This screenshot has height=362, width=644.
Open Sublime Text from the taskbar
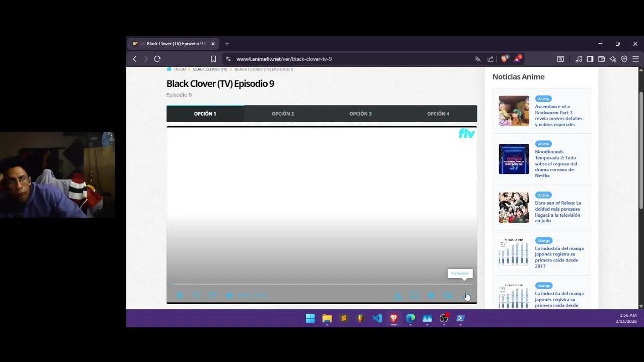click(344, 318)
